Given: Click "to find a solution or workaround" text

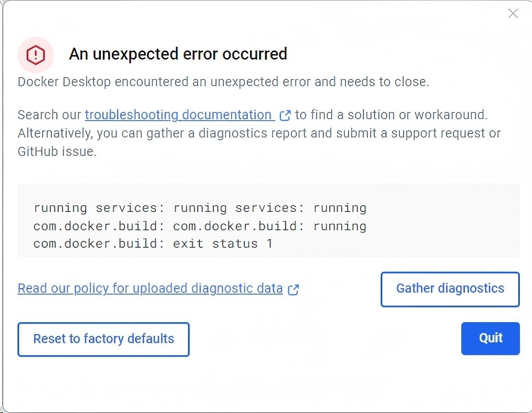Looking at the screenshot, I should pos(391,115).
